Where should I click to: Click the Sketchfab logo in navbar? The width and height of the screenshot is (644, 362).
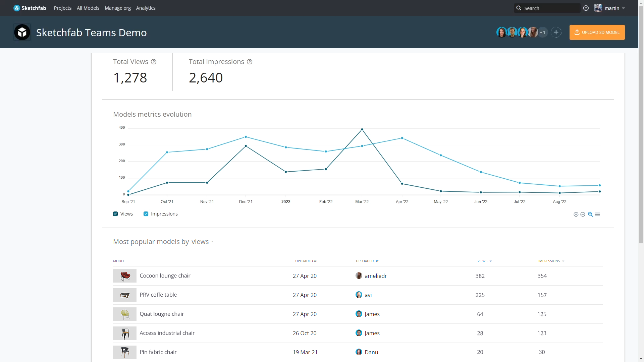coord(30,8)
